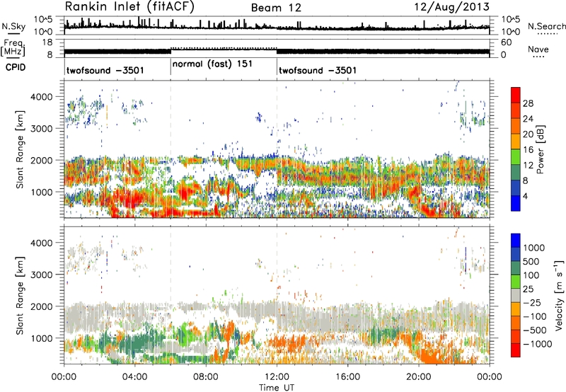Click the "Rankin Inlet (fitACF)" plot title
This screenshot has width=566, height=392.
point(129,7)
